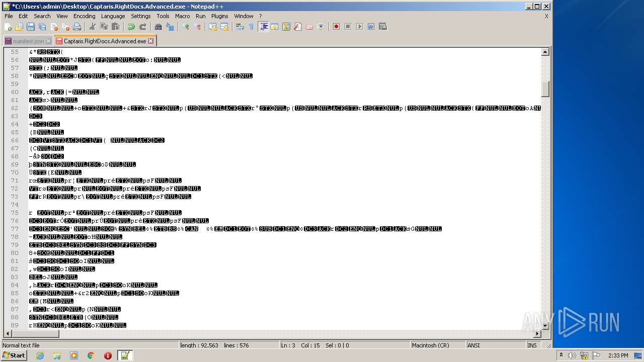Viewport: 644px width, 362px height.
Task: Click the vertical scrollbar thumb
Action: pos(545,89)
